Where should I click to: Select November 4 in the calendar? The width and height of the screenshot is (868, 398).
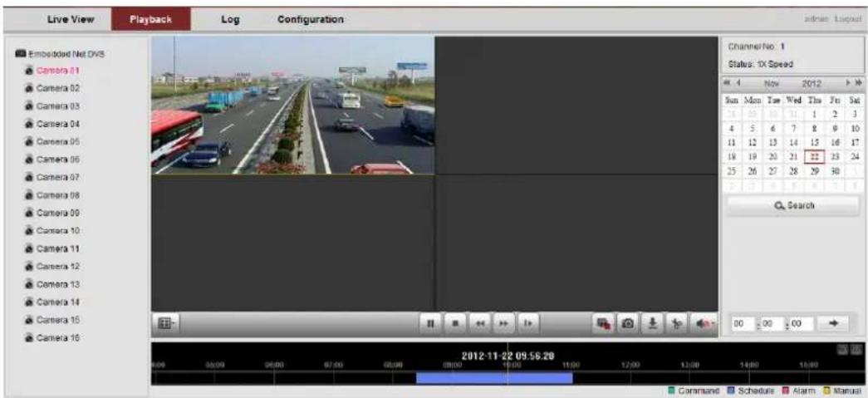pyautogui.click(x=732, y=128)
